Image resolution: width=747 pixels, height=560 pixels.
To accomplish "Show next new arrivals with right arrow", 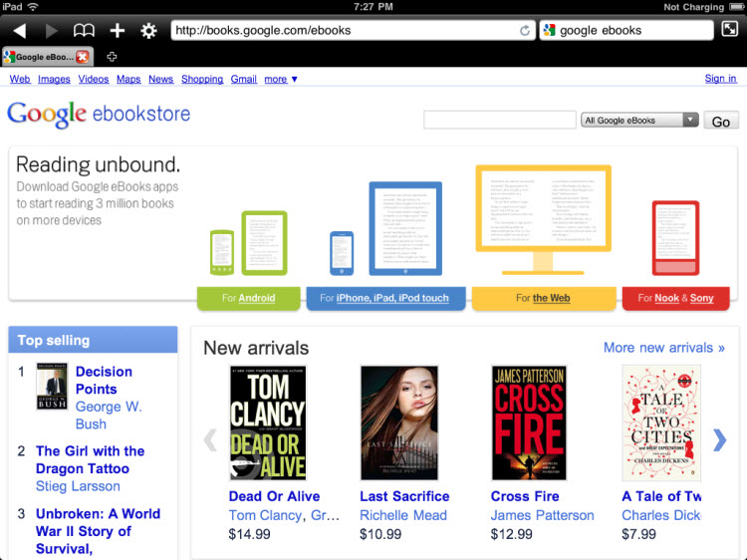I will point(719,439).
